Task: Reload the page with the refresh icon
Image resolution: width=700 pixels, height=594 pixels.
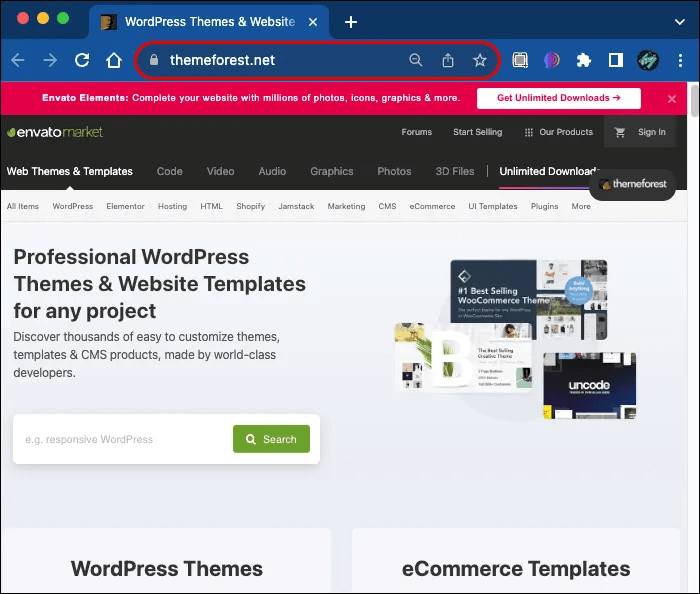Action: 82,60
